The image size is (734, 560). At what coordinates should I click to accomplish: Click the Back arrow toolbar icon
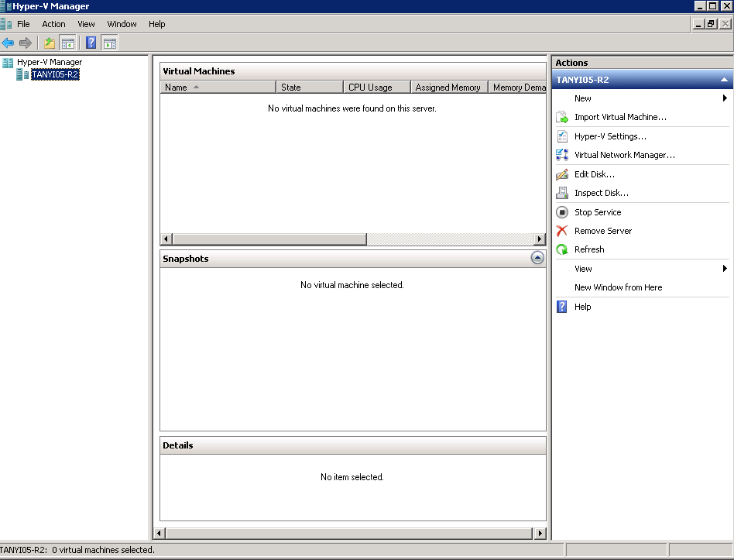[x=8, y=43]
